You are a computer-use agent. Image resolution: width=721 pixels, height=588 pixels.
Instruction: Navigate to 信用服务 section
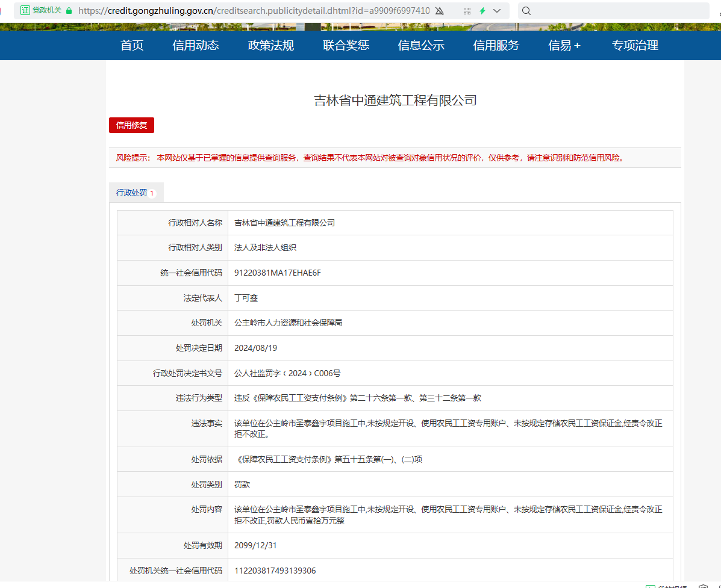496,46
